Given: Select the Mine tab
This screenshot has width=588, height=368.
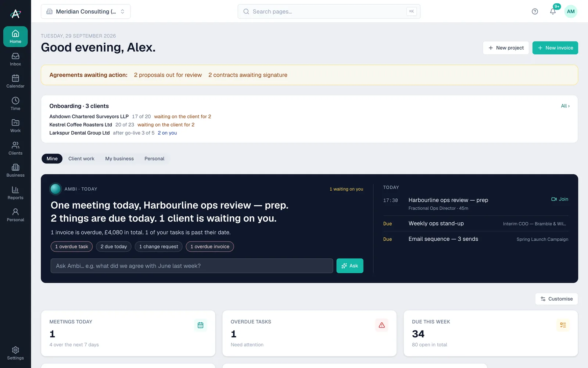Looking at the screenshot, I should pyautogui.click(x=52, y=159).
